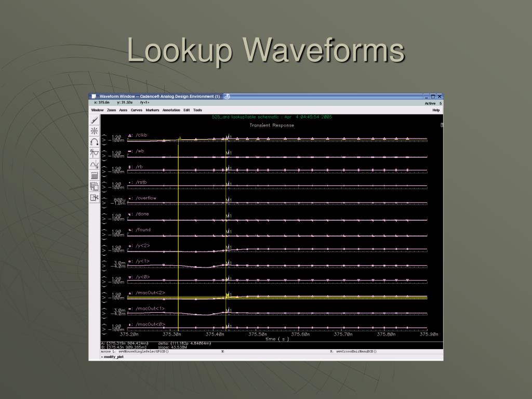Screen dimensions: 532x399
Task: Select the /clkb signal label
Action: coord(141,135)
